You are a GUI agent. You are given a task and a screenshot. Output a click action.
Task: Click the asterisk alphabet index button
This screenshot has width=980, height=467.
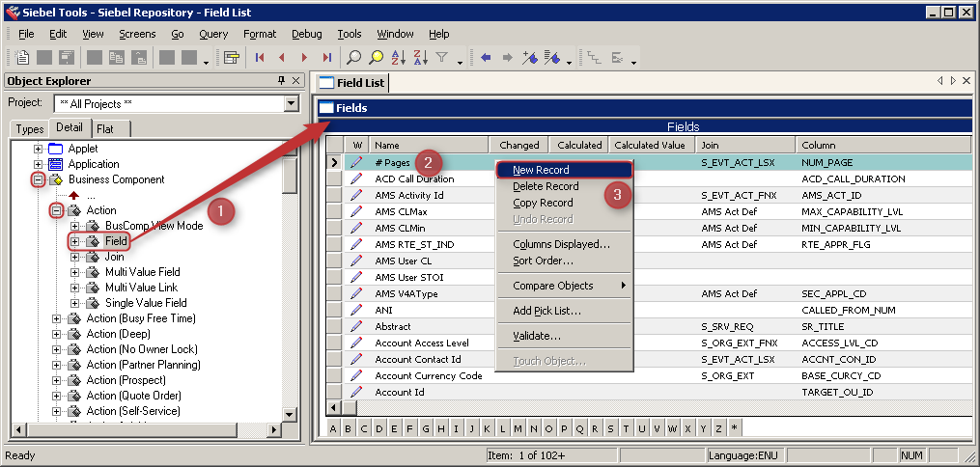[735, 428]
